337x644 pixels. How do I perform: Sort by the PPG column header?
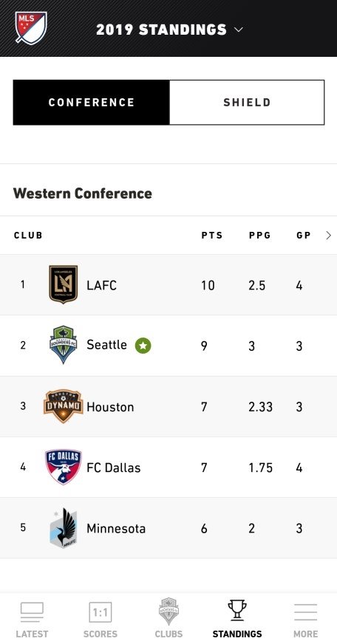259,236
